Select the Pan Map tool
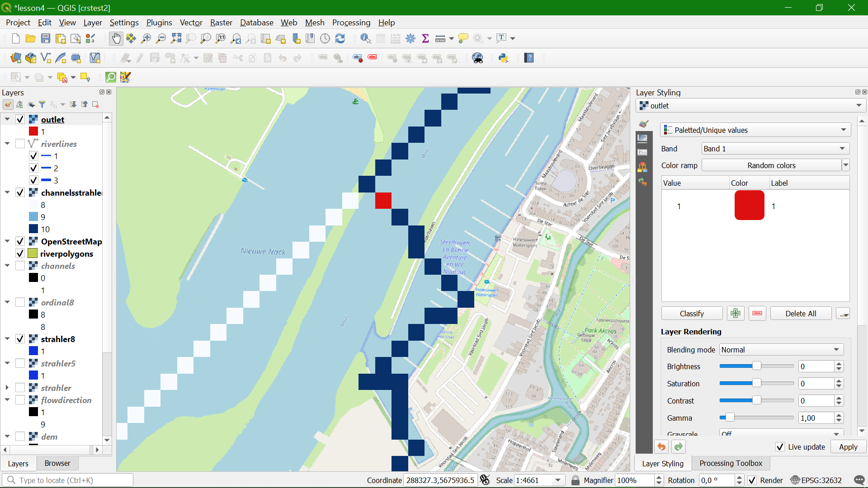This screenshot has width=868, height=488. click(x=116, y=38)
